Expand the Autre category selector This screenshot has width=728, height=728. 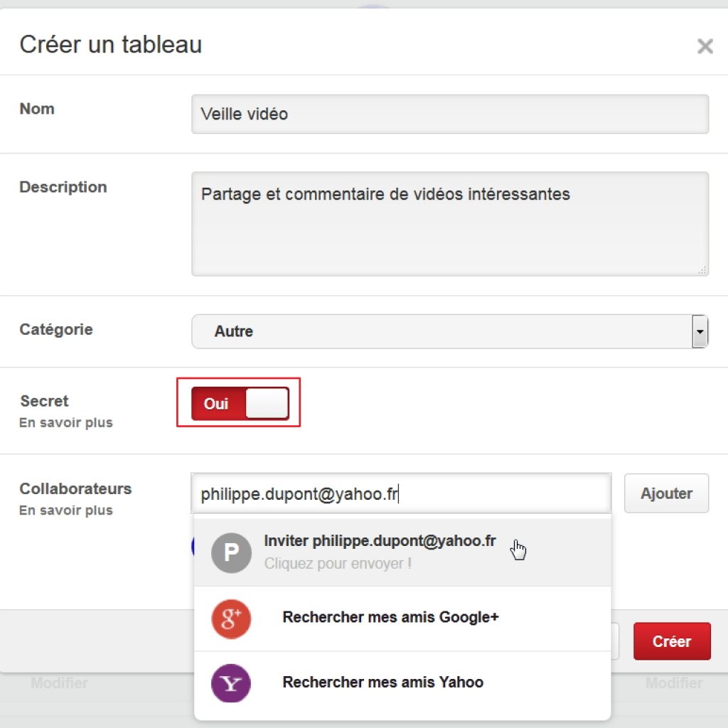(449, 331)
